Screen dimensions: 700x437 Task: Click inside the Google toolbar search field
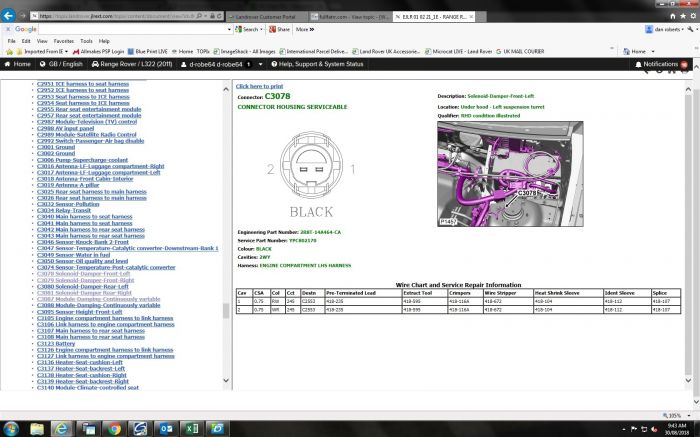tap(133, 29)
